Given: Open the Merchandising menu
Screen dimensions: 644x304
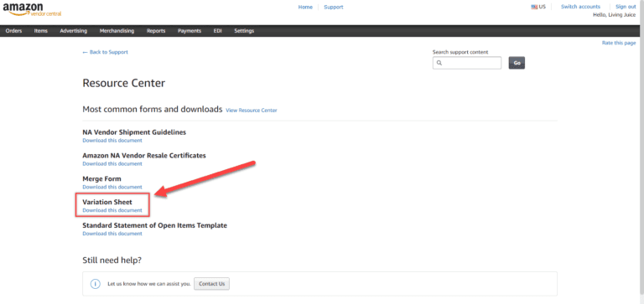Looking at the screenshot, I should [117, 31].
